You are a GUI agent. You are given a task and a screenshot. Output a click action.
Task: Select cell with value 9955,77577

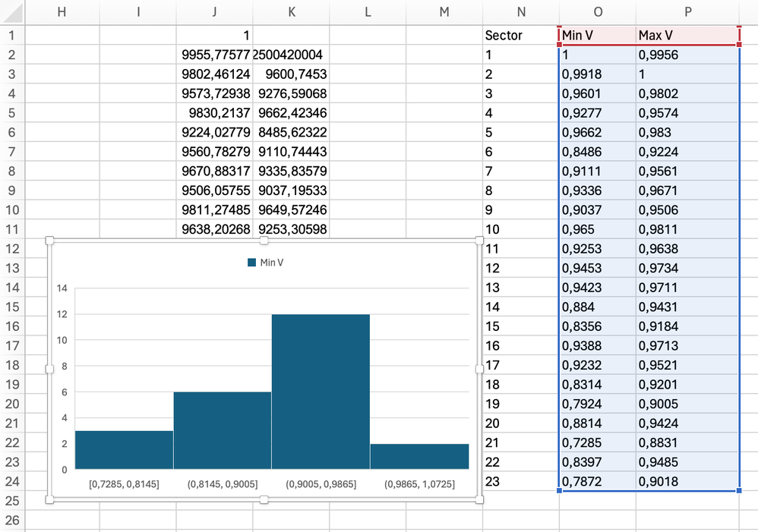click(x=215, y=55)
